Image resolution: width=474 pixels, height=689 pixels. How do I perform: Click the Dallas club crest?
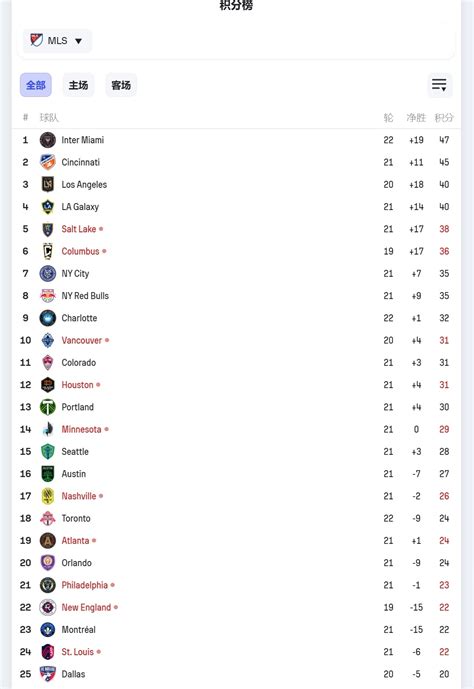47,674
